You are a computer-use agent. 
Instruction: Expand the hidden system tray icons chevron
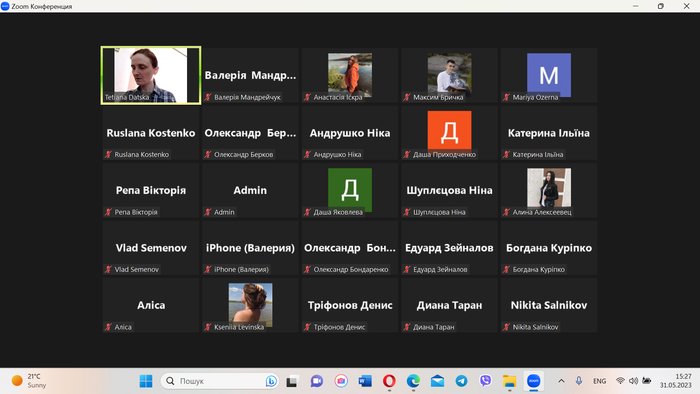(x=561, y=381)
